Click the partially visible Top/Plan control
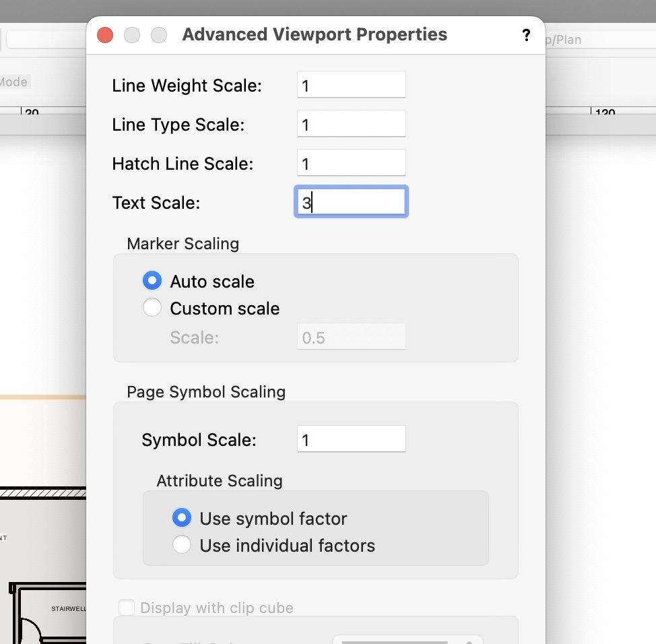The width and height of the screenshot is (656, 644). (564, 39)
